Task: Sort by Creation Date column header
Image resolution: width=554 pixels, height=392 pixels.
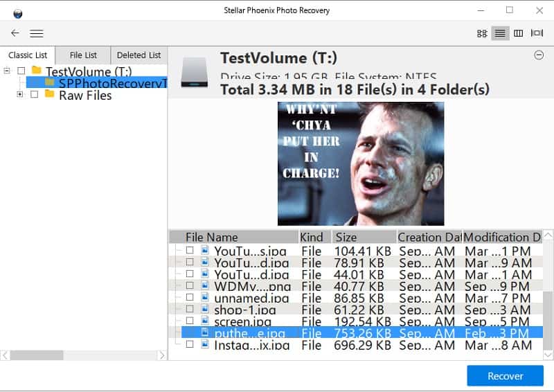Action: [429, 237]
